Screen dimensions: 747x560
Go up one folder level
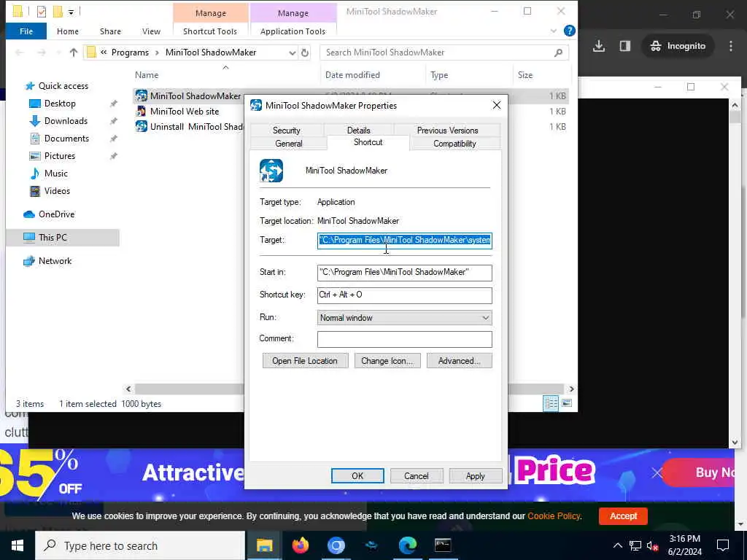point(74,52)
